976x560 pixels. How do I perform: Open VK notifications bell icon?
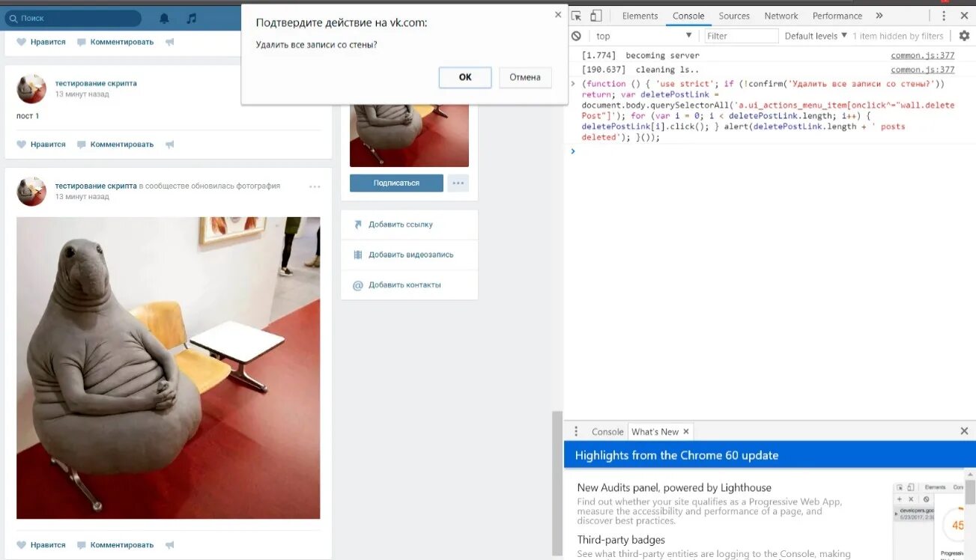164,18
